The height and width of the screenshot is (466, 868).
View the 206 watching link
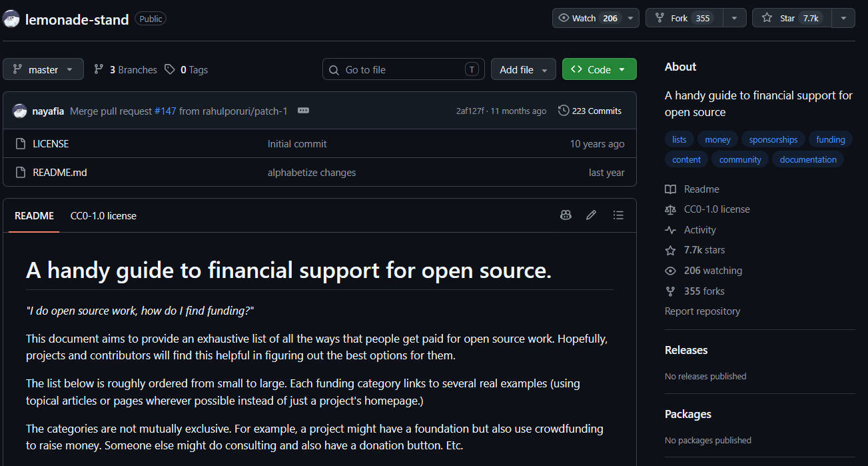click(703, 270)
